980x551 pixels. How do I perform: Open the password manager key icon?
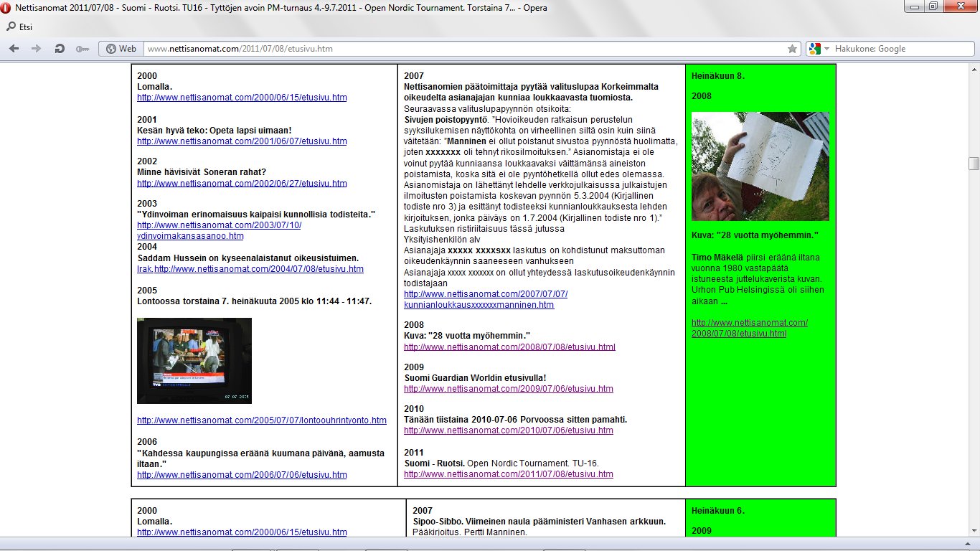pyautogui.click(x=83, y=49)
